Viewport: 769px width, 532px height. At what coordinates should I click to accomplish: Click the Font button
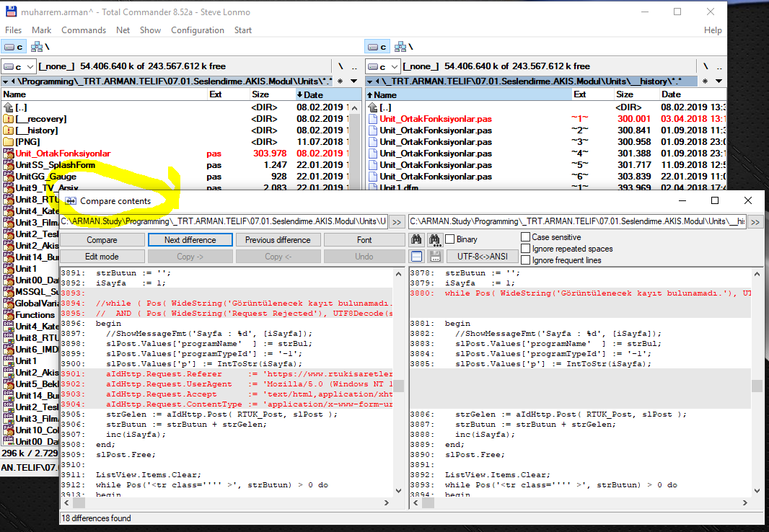(x=364, y=239)
